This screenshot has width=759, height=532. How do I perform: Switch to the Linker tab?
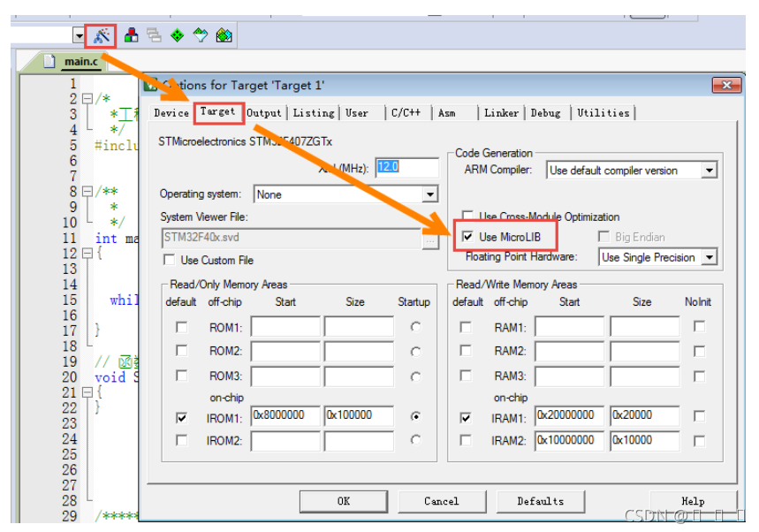point(502,113)
